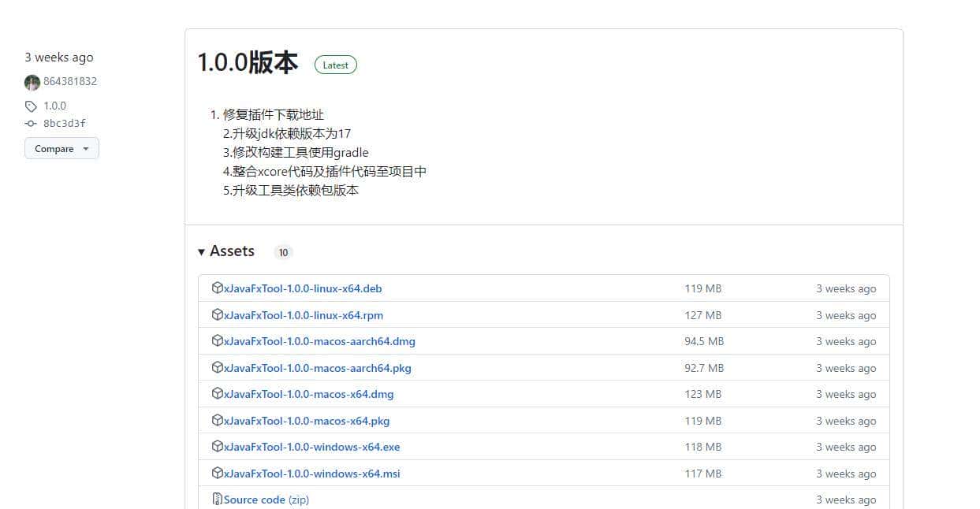
Task: Collapse the Assets section
Action: 203,251
